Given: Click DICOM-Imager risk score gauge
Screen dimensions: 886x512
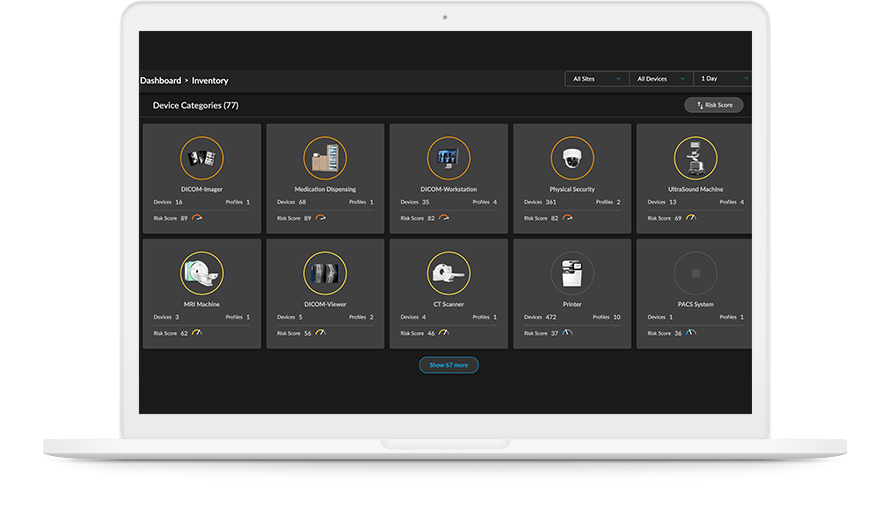Looking at the screenshot, I should (x=197, y=217).
